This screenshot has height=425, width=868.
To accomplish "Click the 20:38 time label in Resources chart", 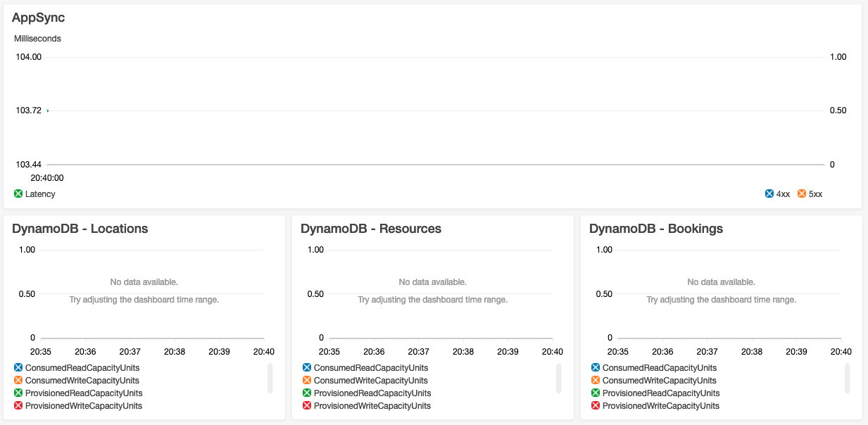I will coord(463,352).
